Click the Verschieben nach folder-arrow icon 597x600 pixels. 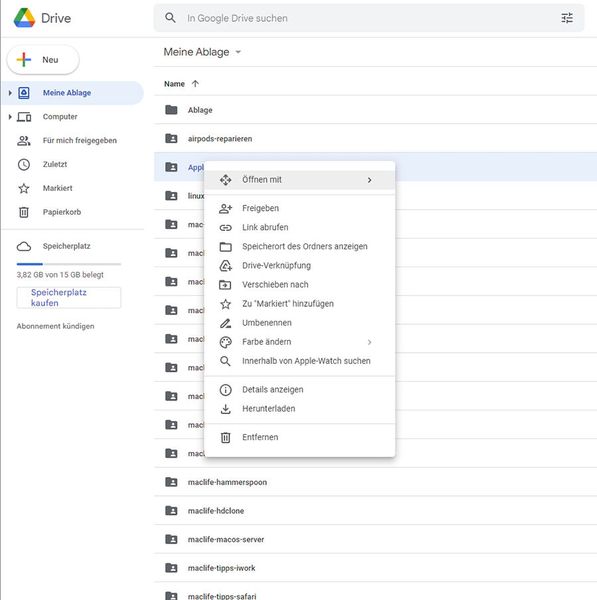click(225, 285)
